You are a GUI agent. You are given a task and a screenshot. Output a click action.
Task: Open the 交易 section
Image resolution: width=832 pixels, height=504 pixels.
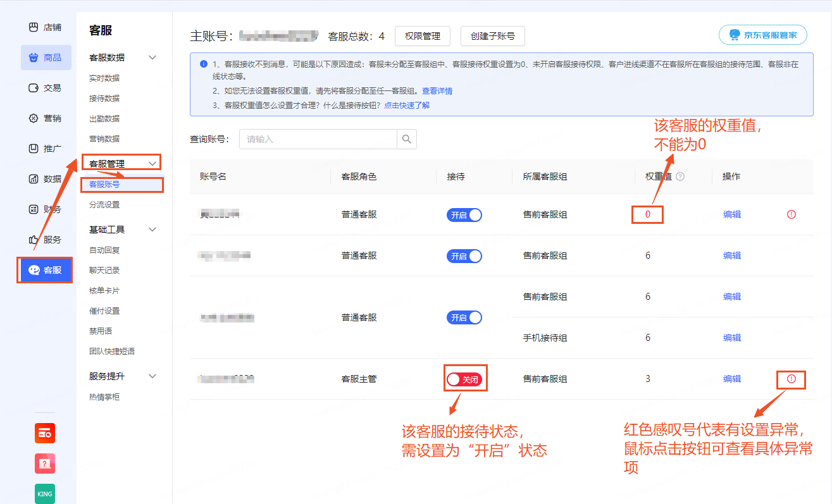pyautogui.click(x=46, y=88)
